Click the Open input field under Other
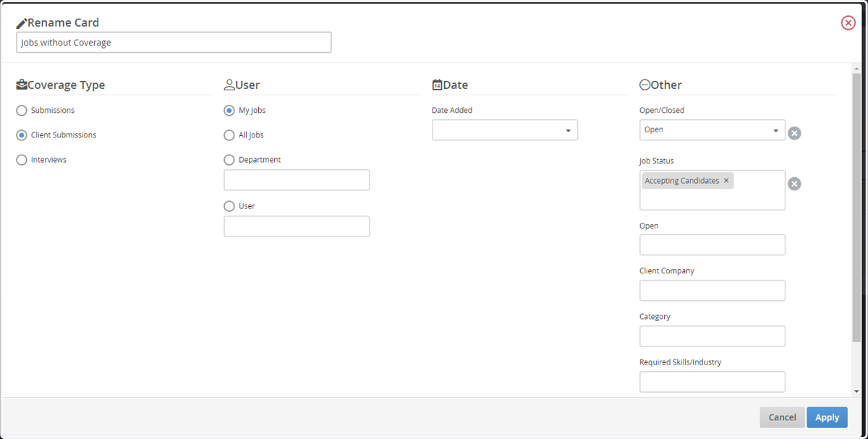Viewport: 868px width, 439px height. click(712, 244)
